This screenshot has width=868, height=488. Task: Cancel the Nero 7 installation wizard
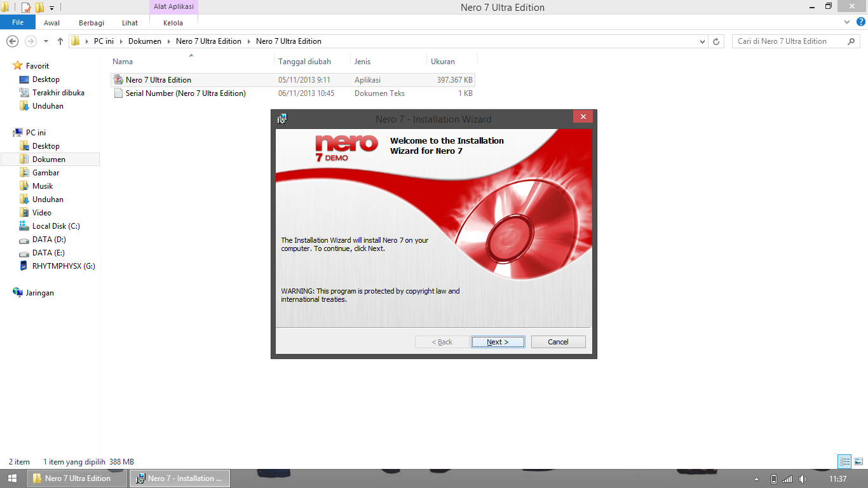[x=558, y=342]
